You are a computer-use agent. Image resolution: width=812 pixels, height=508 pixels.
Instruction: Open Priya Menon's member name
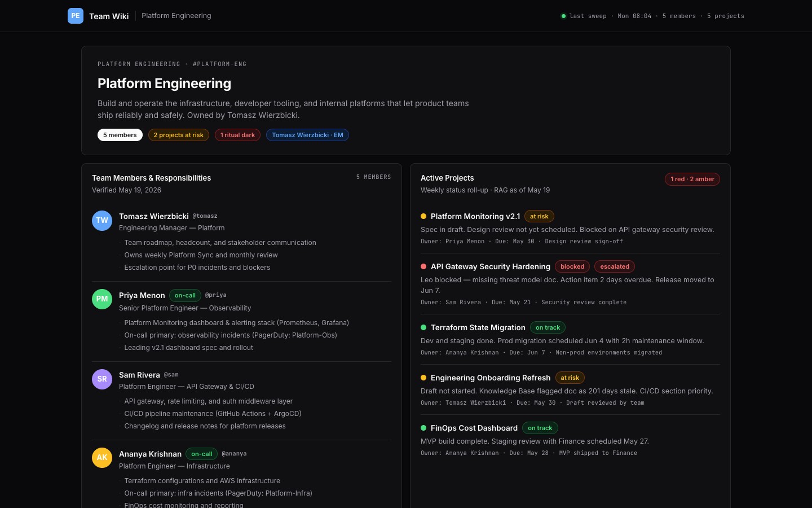(x=142, y=295)
